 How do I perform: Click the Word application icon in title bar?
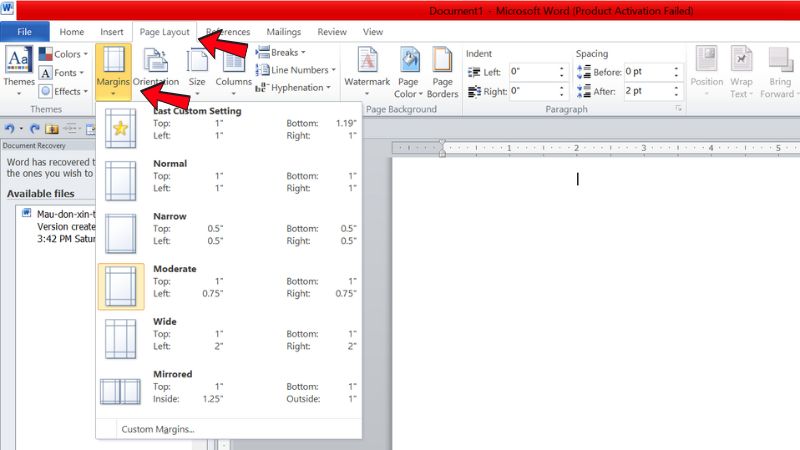click(7, 9)
